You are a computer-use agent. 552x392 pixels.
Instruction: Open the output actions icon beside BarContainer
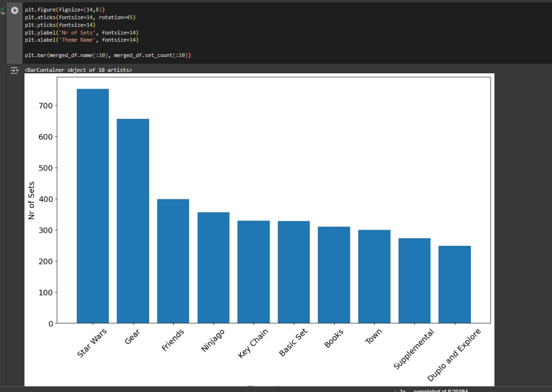pyautogui.click(x=14, y=70)
